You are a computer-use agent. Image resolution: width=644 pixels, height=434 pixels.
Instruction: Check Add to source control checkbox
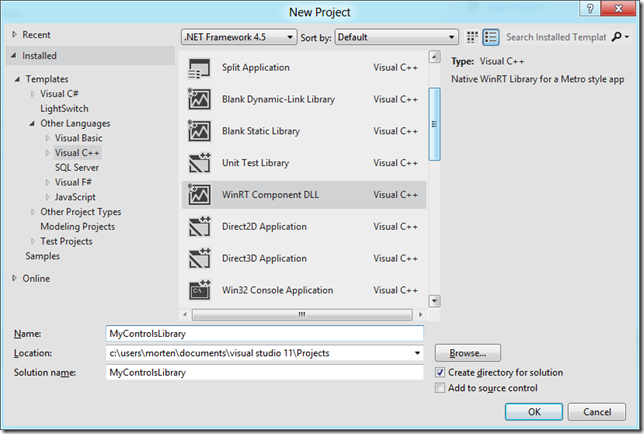click(x=440, y=388)
